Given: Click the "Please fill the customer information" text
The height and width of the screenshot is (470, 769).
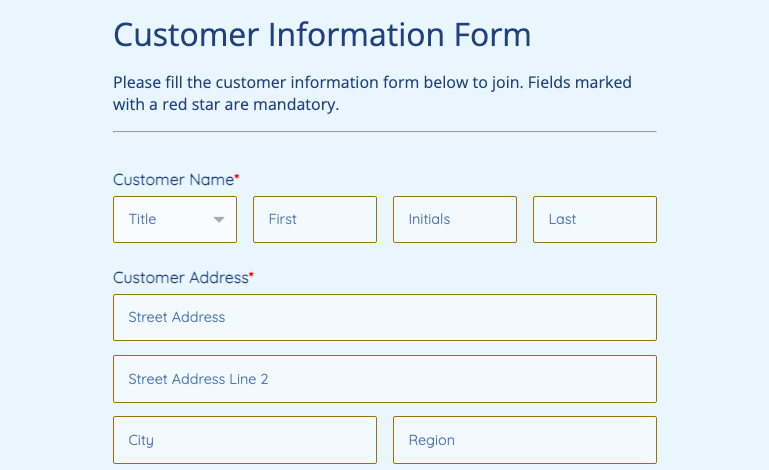Looking at the screenshot, I should [x=240, y=82].
